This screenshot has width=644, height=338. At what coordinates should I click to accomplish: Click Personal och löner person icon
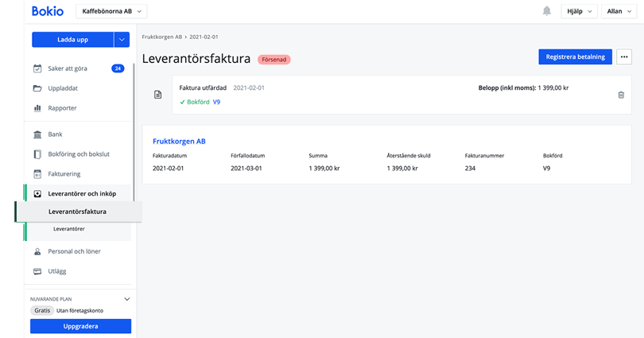click(x=37, y=251)
